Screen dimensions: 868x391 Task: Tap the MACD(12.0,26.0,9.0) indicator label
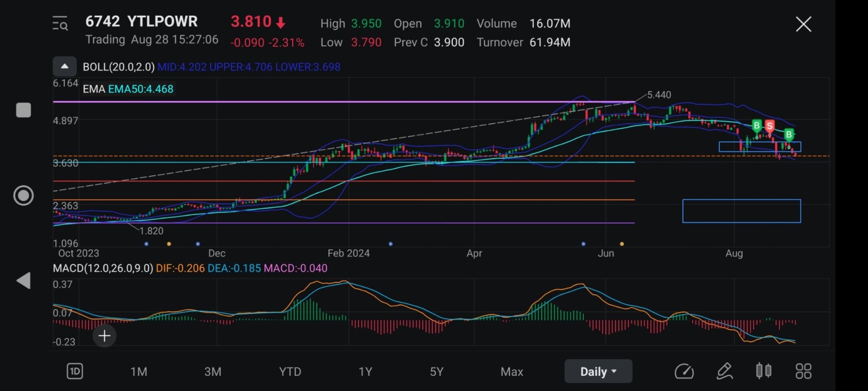pyautogui.click(x=103, y=268)
